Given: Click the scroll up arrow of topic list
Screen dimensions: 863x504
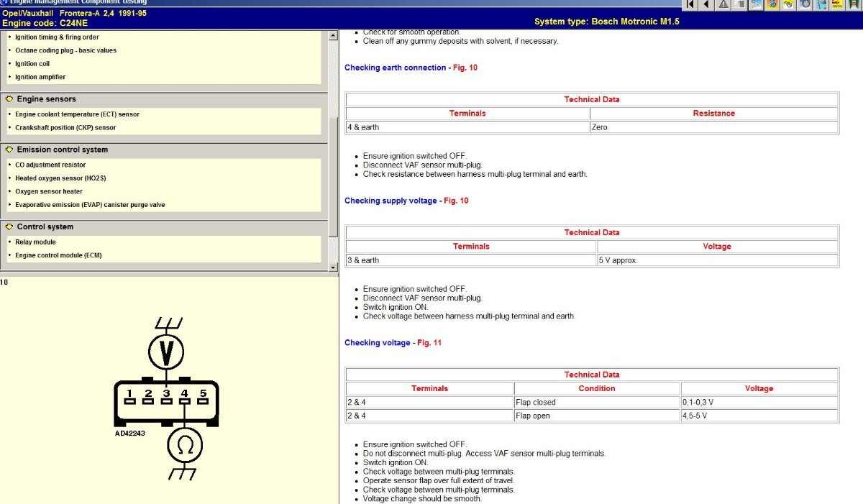Looking at the screenshot, I should pyautogui.click(x=333, y=35).
